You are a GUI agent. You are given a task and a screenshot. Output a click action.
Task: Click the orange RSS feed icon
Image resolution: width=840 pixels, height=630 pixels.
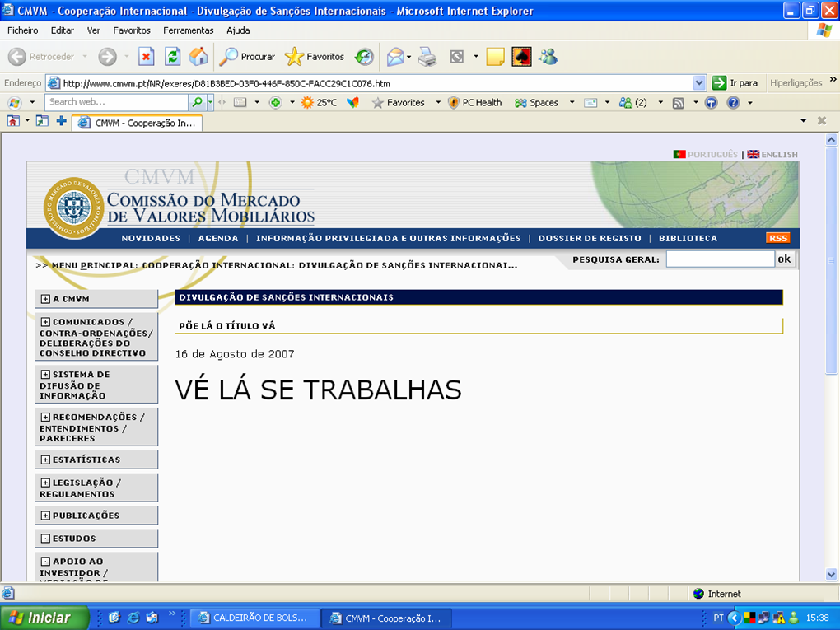coord(777,238)
